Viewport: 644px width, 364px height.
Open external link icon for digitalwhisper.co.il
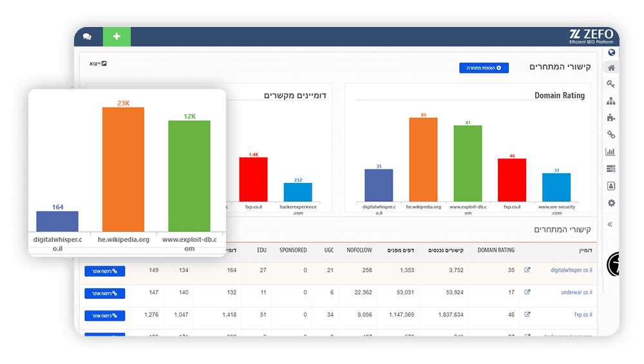click(527, 270)
